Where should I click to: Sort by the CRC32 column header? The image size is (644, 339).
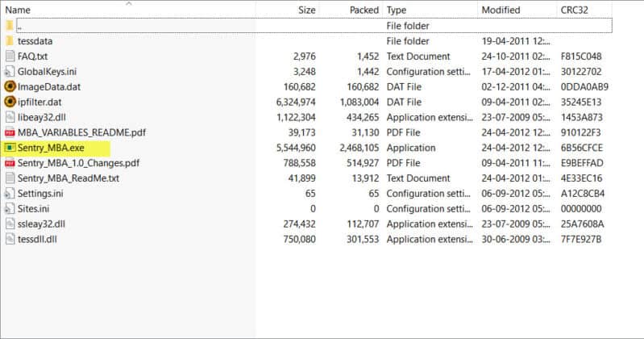[x=573, y=10]
